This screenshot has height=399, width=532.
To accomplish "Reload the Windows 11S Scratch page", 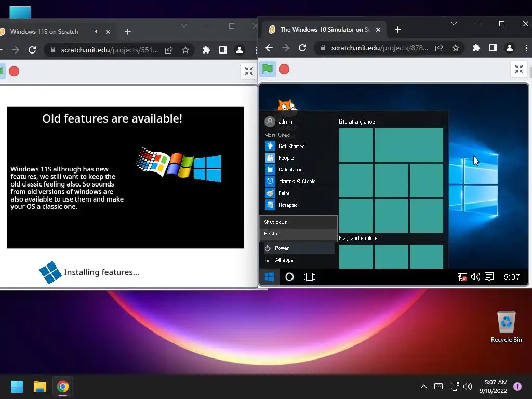I will pyautogui.click(x=32, y=50).
